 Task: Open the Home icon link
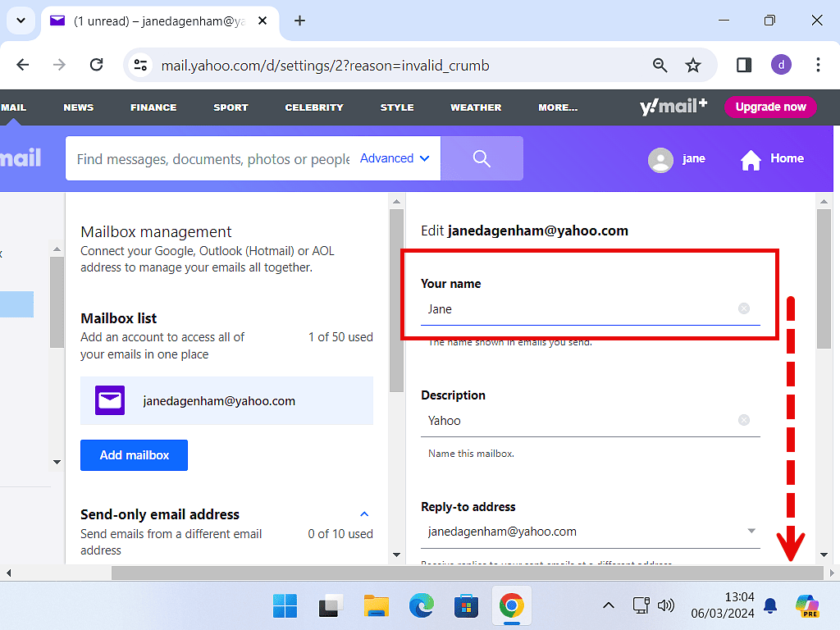tap(751, 159)
